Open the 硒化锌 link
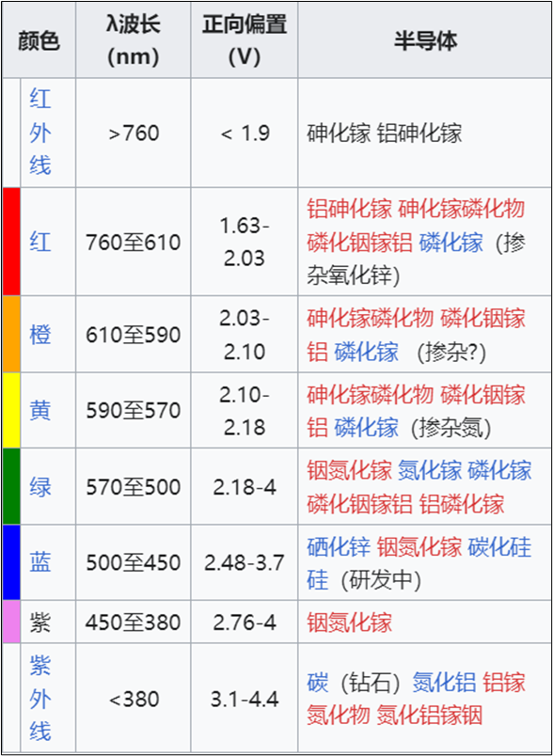Screen dimensions: 553x756 pyautogui.click(x=339, y=546)
